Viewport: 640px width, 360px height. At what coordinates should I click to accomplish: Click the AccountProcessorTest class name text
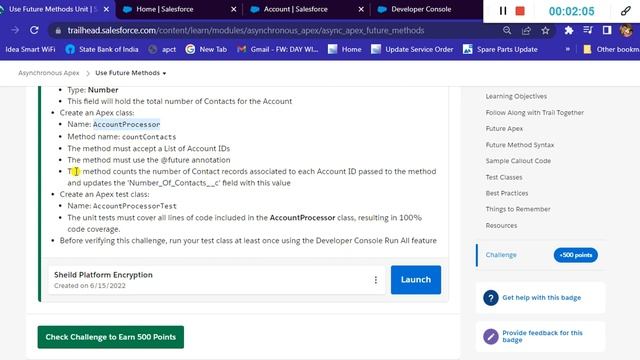click(x=135, y=206)
